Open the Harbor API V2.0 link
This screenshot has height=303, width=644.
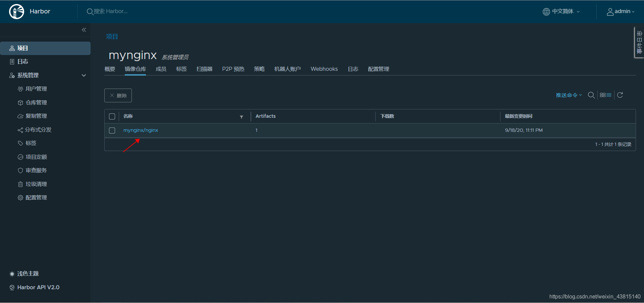tap(38, 288)
